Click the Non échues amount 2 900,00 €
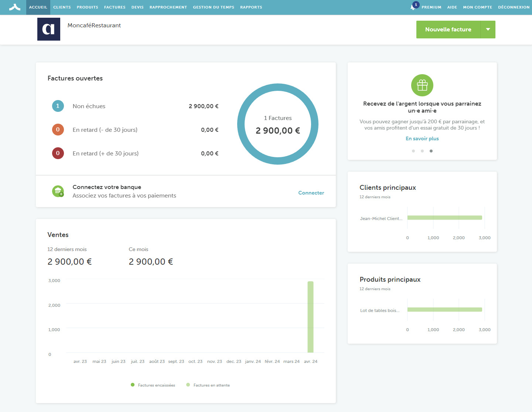The height and width of the screenshot is (412, 532). [204, 106]
